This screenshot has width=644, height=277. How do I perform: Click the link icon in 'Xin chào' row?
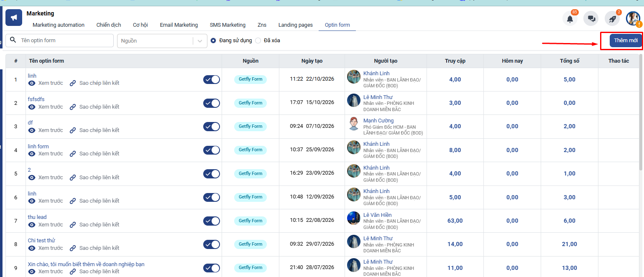pyautogui.click(x=73, y=272)
